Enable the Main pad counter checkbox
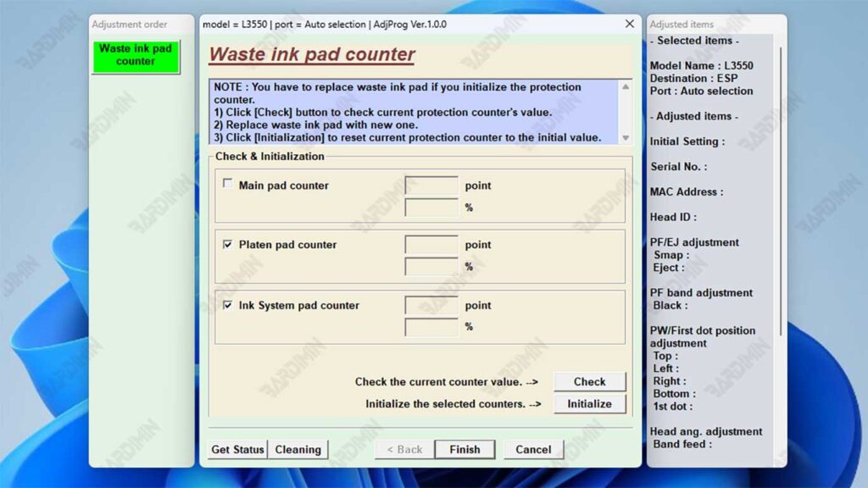The height and width of the screenshot is (488, 868). (227, 183)
